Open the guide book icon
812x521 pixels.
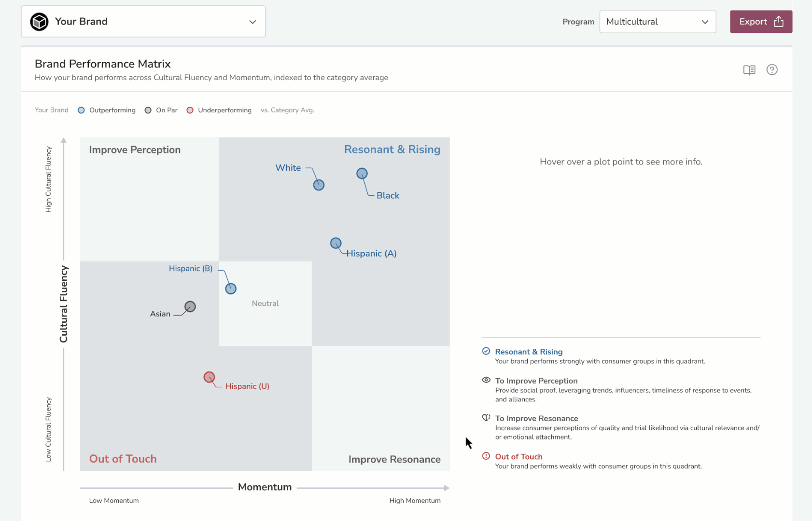[x=749, y=70]
